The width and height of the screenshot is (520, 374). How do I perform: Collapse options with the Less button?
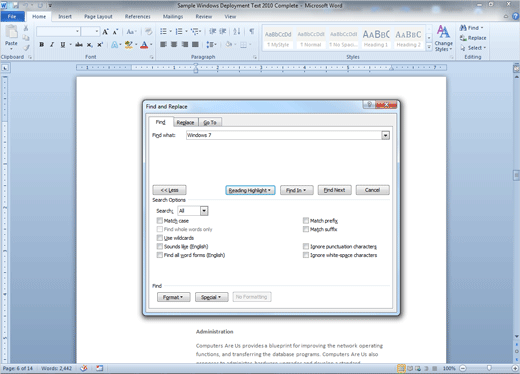[169, 190]
